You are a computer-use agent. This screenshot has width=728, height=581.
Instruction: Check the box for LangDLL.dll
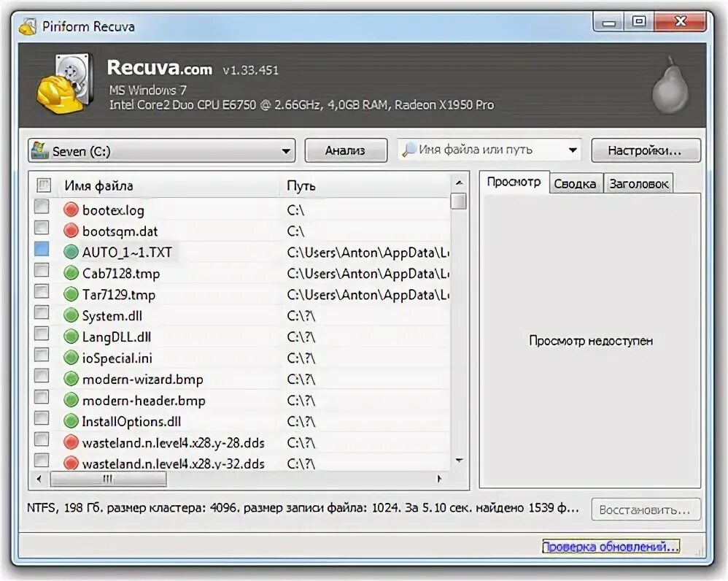tap(42, 334)
